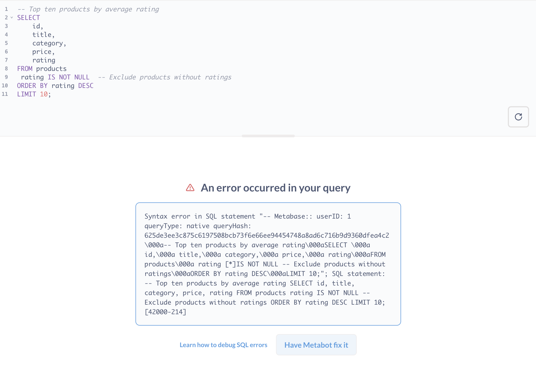This screenshot has height=392, width=536.
Task: Click 'category,' on line 5
Action: 49,43
